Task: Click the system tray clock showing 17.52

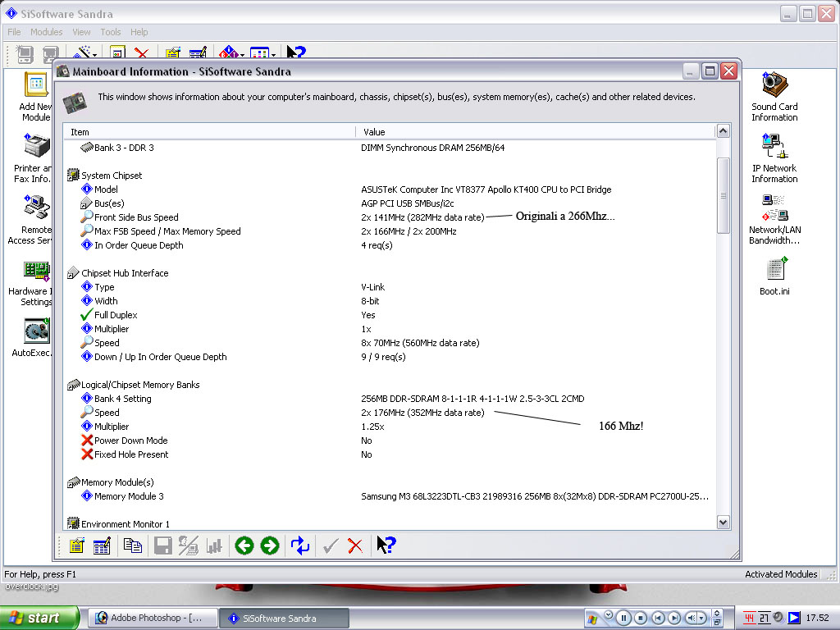Action: coord(818,619)
